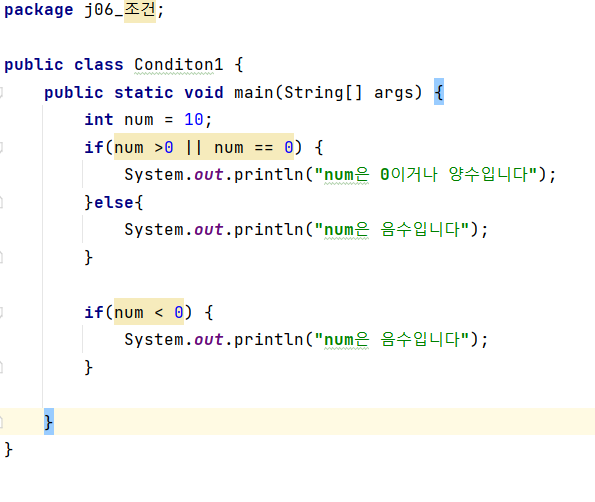Image resolution: width=595 pixels, height=502 pixels.
Task: Click the 'package' keyword on the first line
Action: pos(38,10)
